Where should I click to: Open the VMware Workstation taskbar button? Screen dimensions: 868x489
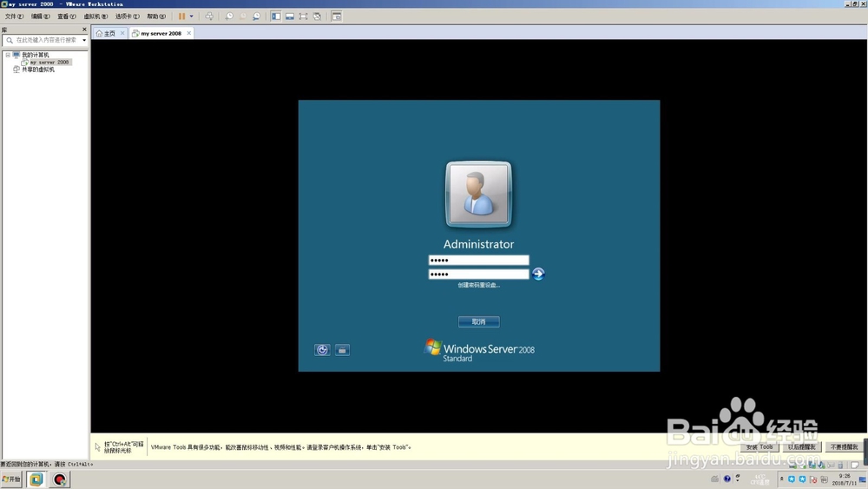click(36, 479)
